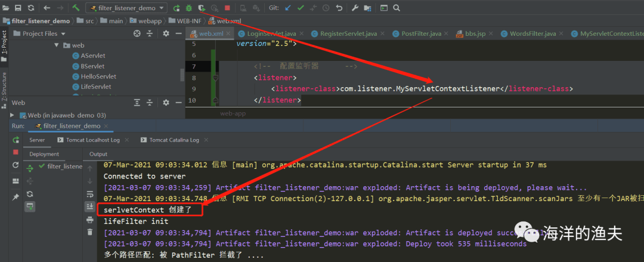Open Project Files panel gear options
This screenshot has height=262, width=644.
tap(166, 34)
